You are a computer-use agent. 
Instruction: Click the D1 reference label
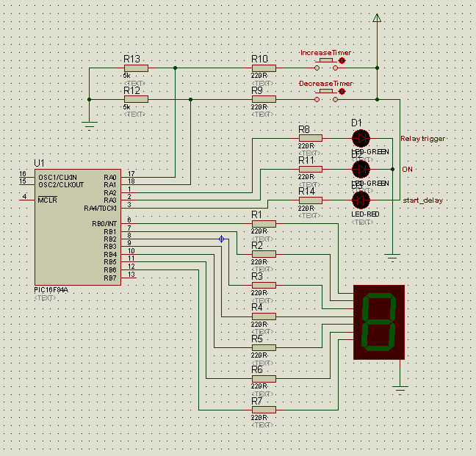(x=356, y=123)
